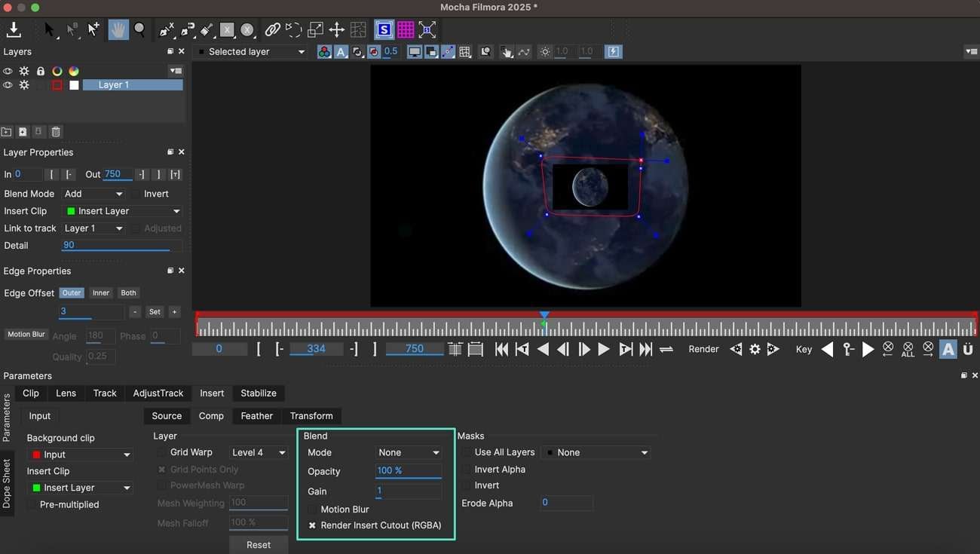This screenshot has width=980, height=554.
Task: Open Layers panel options menu
Action: coord(176,71)
